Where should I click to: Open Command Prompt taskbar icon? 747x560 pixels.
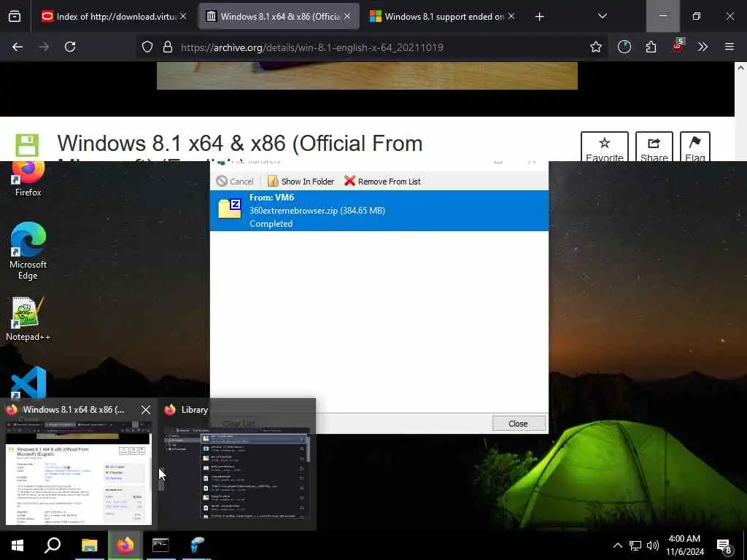160,545
